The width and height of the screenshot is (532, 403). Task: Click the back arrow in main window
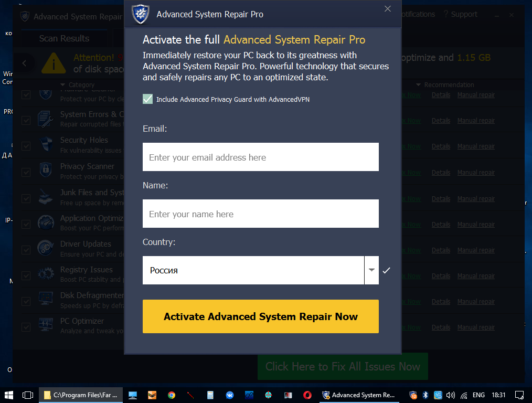coord(24,63)
